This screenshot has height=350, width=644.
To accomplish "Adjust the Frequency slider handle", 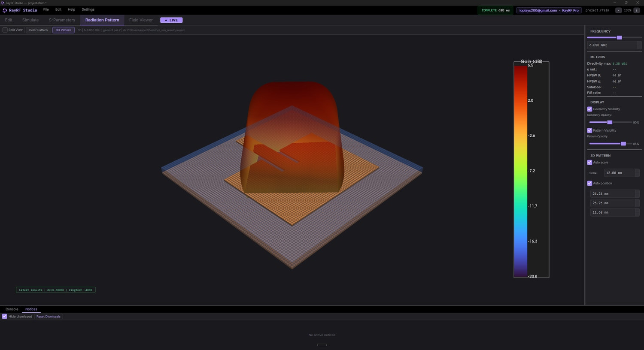I will tap(619, 38).
